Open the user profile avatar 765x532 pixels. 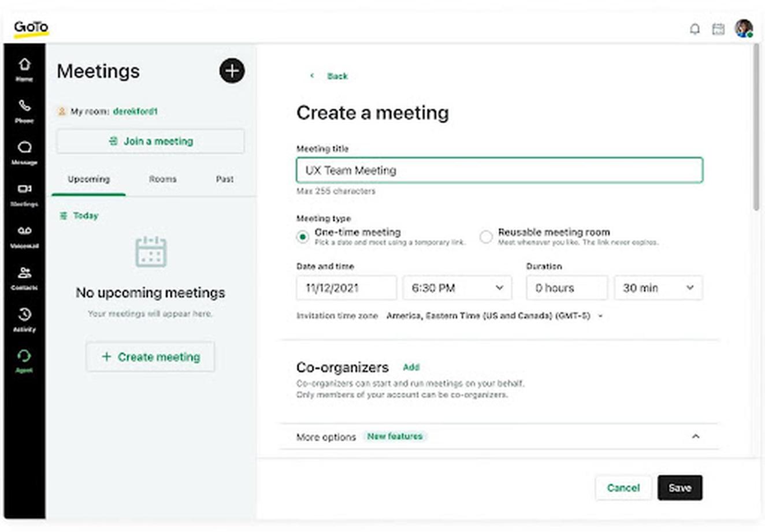coord(744,28)
